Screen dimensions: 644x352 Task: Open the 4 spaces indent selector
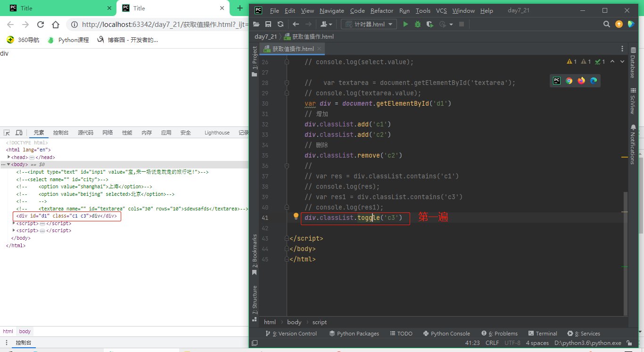click(x=537, y=343)
